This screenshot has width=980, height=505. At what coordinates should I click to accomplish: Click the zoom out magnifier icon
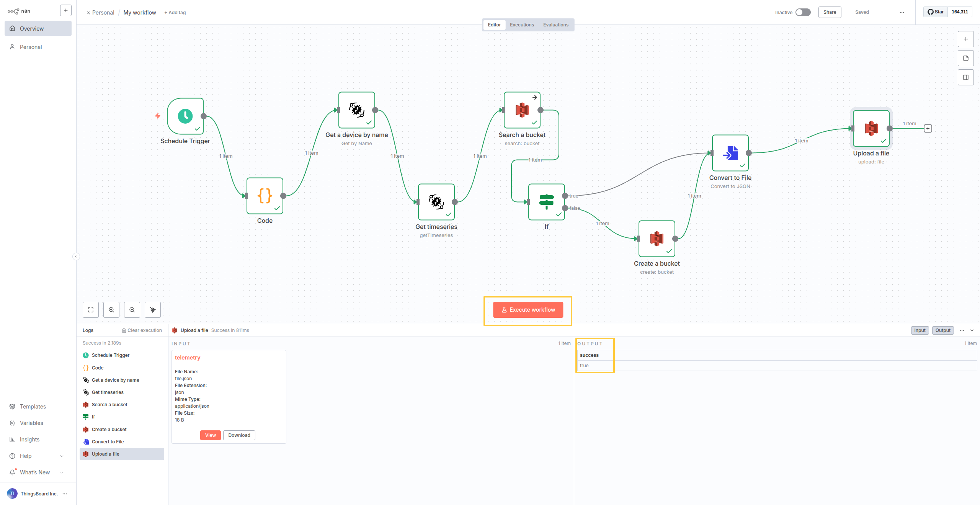(x=132, y=310)
